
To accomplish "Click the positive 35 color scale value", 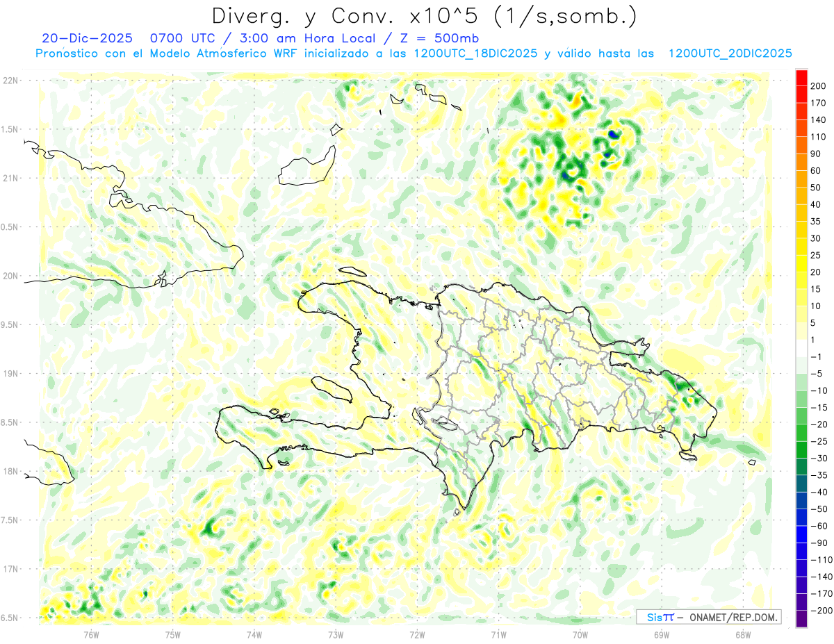I will 816,222.
